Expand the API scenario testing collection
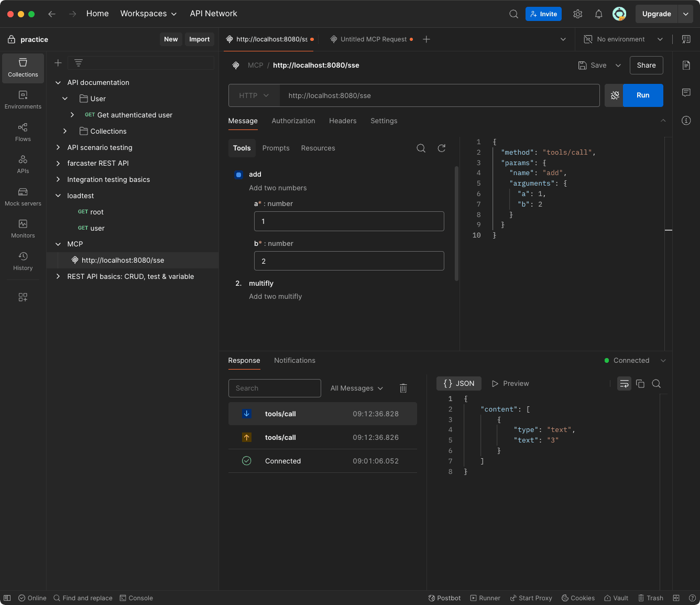This screenshot has width=700, height=605. coord(58,147)
